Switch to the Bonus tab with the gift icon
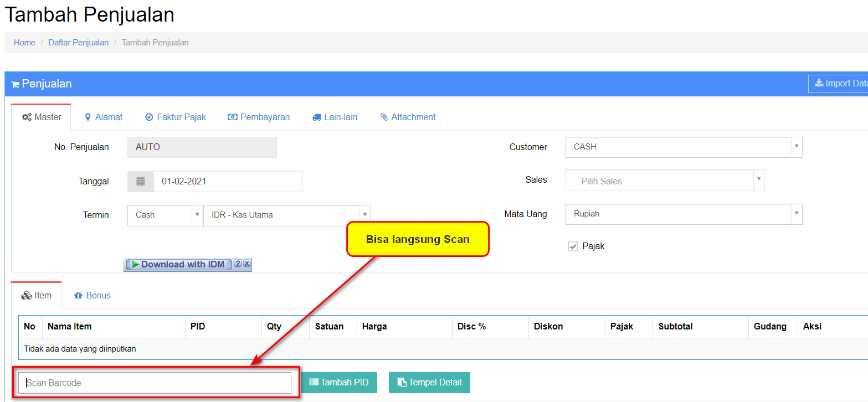The height and width of the screenshot is (402, 868). pos(93,296)
